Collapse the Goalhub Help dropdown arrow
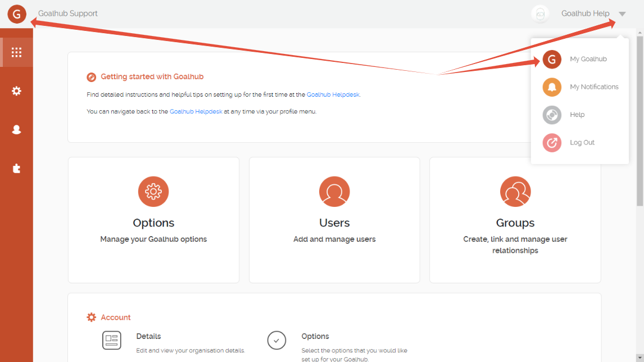The width and height of the screenshot is (644, 362). coord(622,14)
